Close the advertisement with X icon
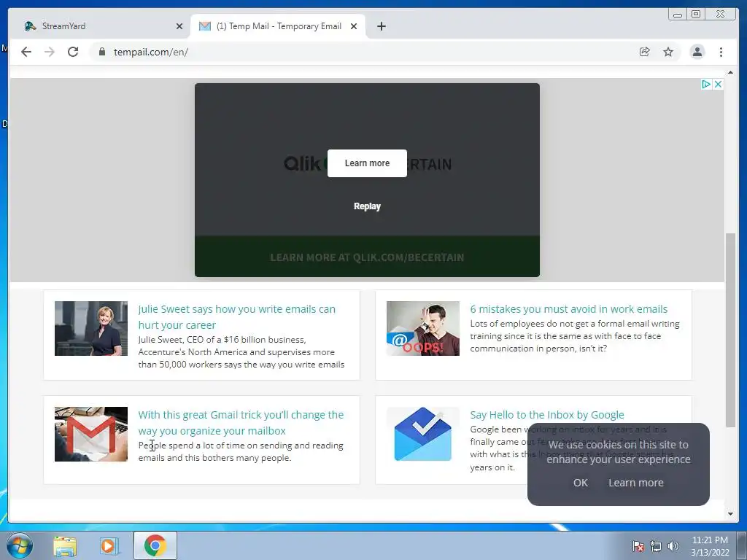The width and height of the screenshot is (747, 560). (x=718, y=85)
